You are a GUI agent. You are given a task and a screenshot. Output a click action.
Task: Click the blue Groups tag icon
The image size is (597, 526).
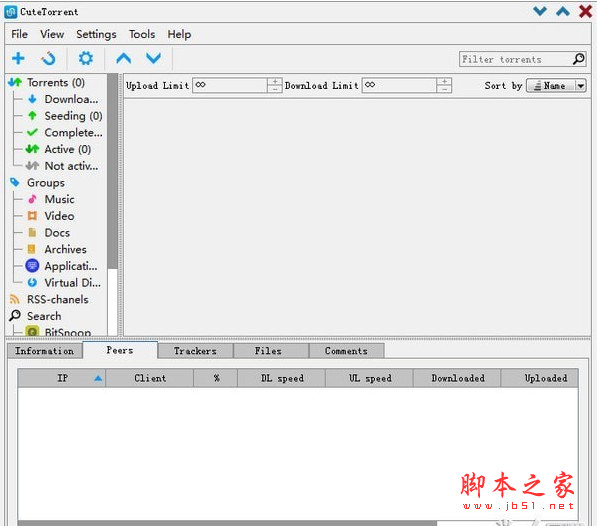pos(15,182)
